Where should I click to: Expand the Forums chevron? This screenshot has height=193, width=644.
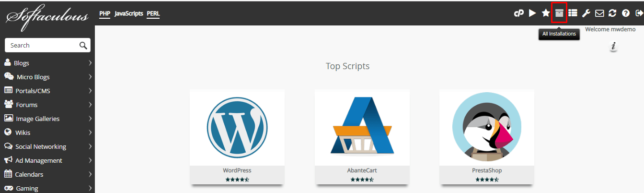(x=90, y=105)
